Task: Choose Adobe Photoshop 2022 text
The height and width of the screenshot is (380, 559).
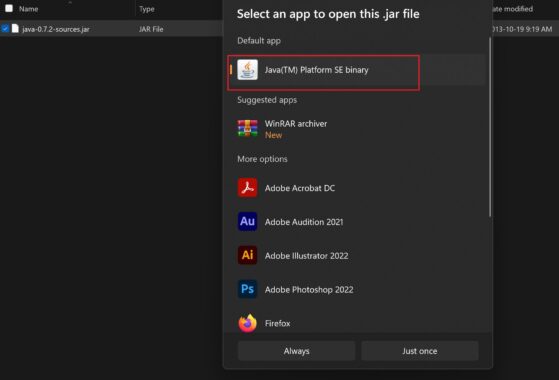Action: tap(309, 290)
